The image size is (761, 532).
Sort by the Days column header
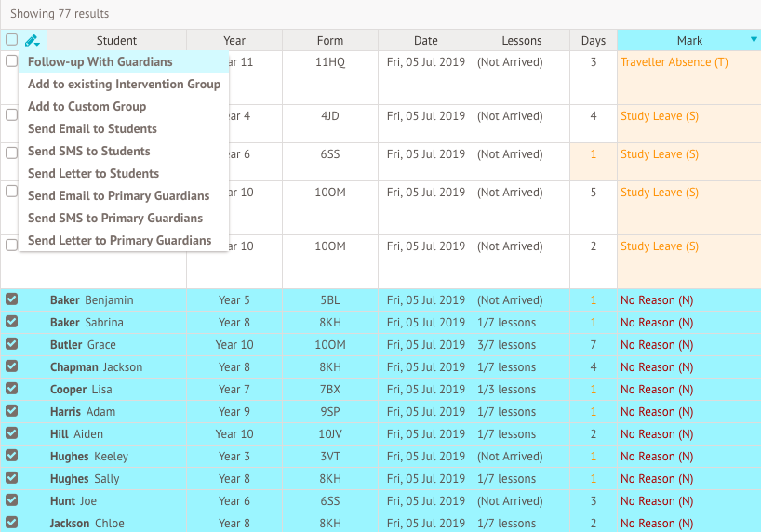(x=593, y=41)
